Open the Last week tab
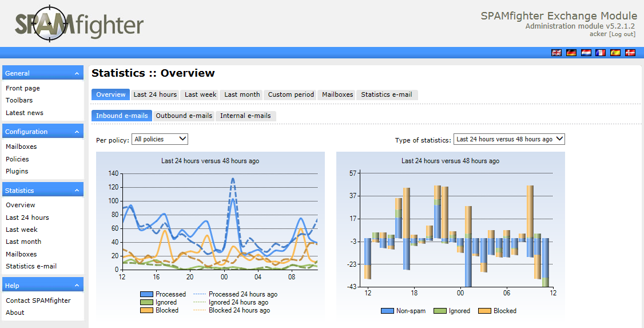The width and height of the screenshot is (644, 328). (200, 94)
